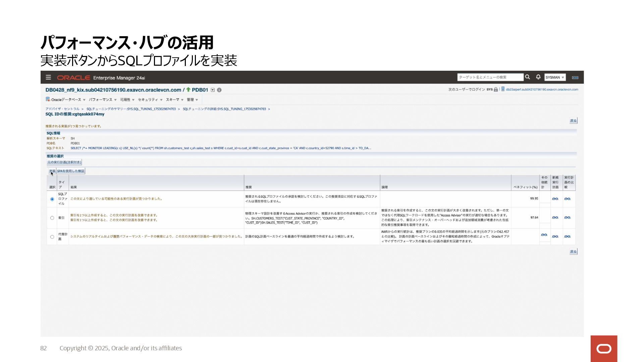Click the search magnifier icon
The width and height of the screenshot is (644, 362).
[x=527, y=77]
